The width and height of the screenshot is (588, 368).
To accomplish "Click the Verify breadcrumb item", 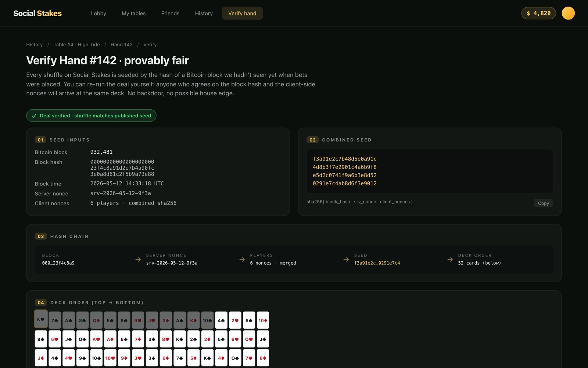I will 150,45.
